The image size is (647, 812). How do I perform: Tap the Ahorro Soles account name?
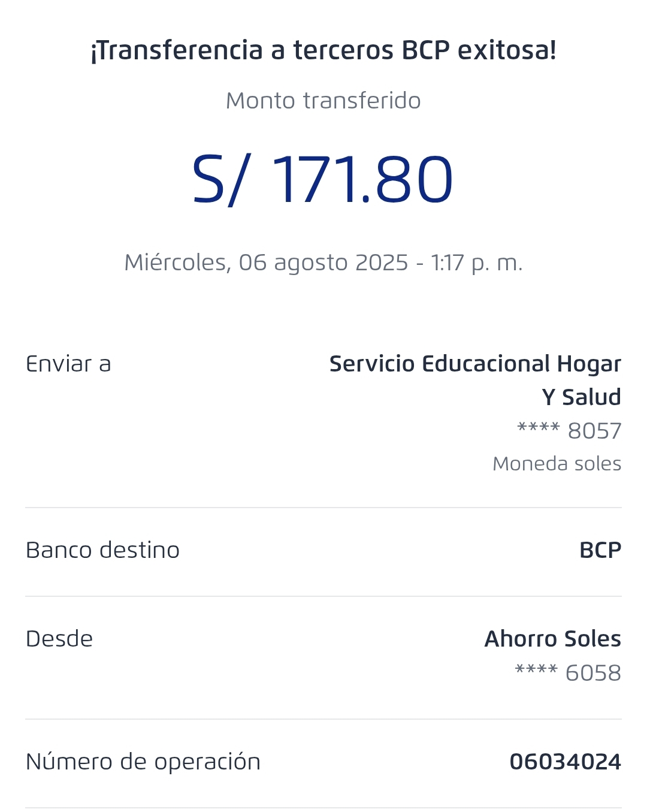(552, 639)
